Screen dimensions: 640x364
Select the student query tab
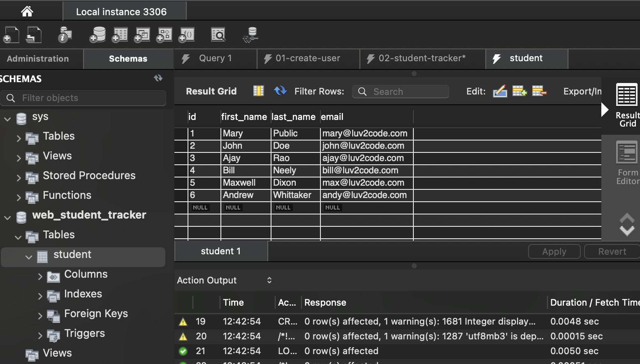point(526,58)
